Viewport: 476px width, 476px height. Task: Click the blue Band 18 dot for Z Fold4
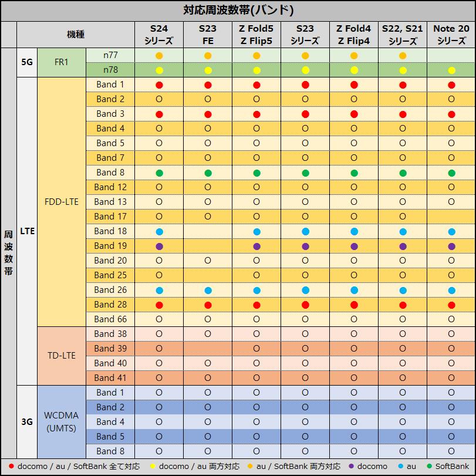353,231
